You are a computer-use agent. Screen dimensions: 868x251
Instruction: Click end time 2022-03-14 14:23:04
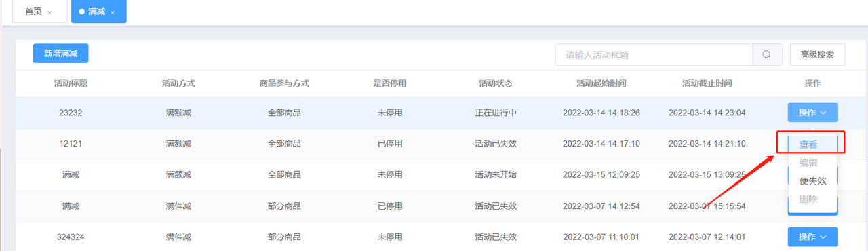coord(707,113)
